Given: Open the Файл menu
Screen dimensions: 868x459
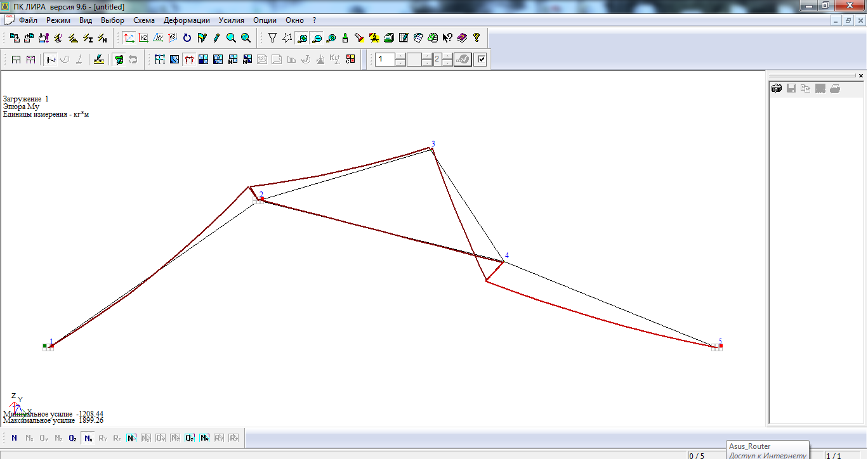Looking at the screenshot, I should tap(29, 20).
